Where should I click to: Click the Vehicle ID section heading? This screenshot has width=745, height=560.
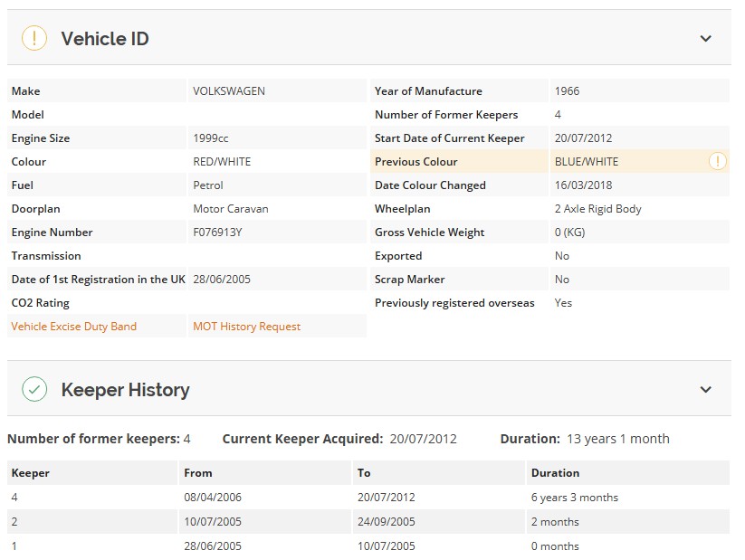pyautogui.click(x=105, y=39)
